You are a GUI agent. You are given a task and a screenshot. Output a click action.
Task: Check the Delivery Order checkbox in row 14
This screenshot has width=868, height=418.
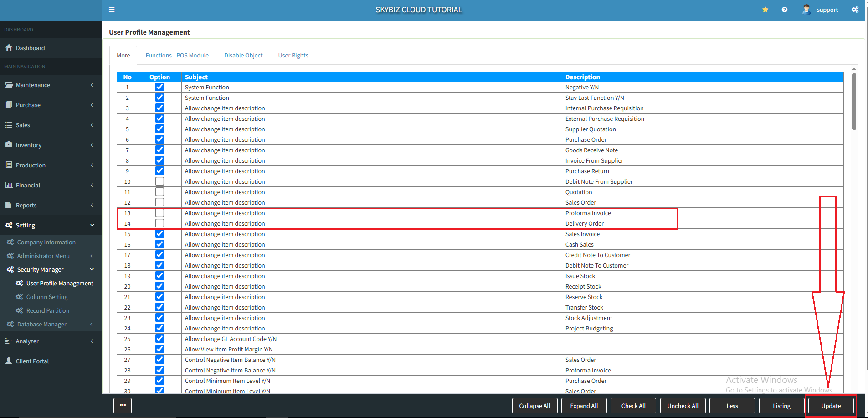tap(159, 223)
